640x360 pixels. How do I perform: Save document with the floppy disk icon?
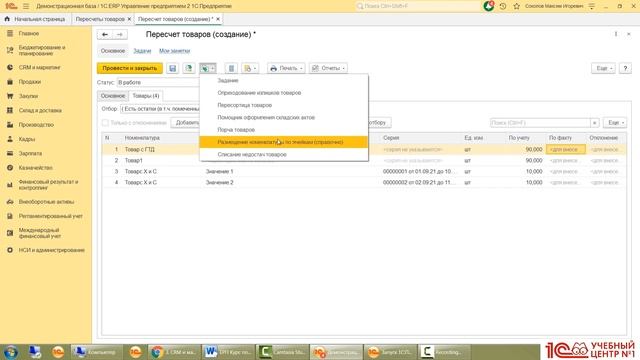click(x=172, y=68)
